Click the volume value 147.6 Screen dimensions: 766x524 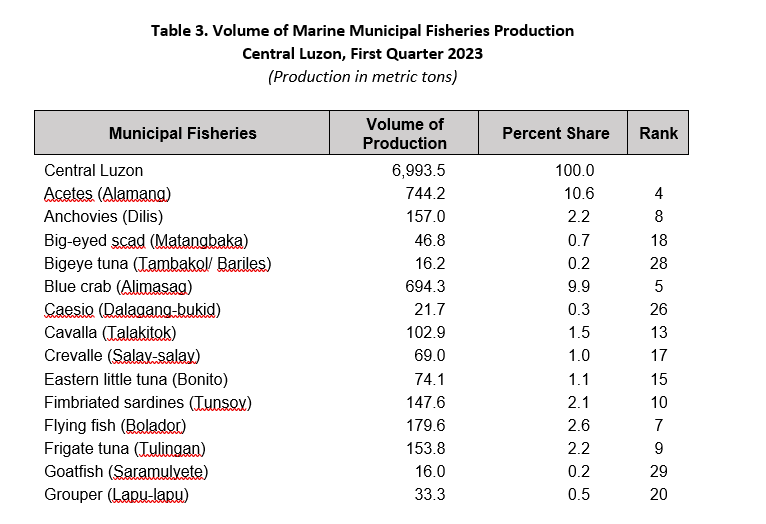pyautogui.click(x=426, y=402)
